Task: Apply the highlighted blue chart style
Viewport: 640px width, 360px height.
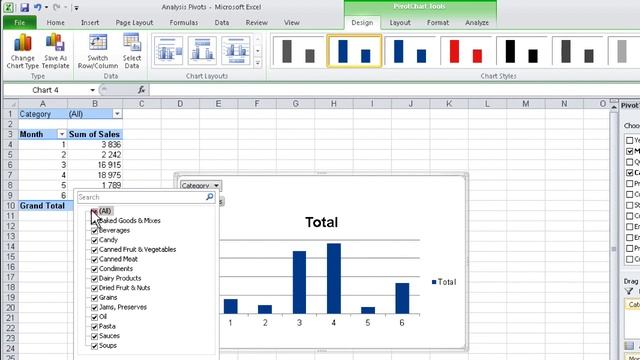Action: coord(354,51)
